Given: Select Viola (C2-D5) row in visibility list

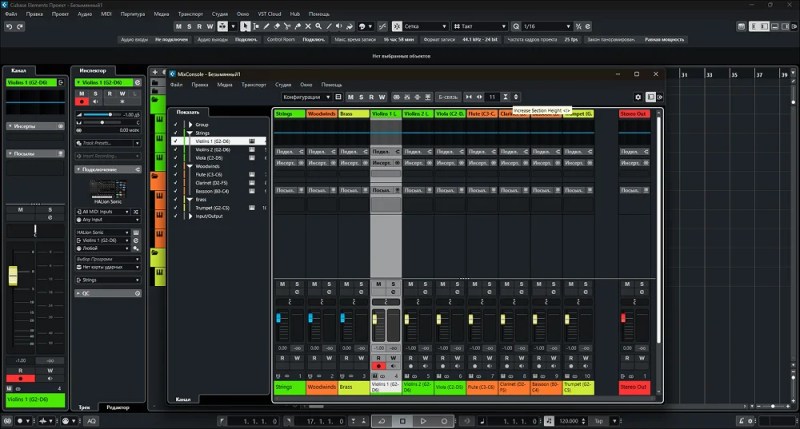Looking at the screenshot, I should [218, 158].
